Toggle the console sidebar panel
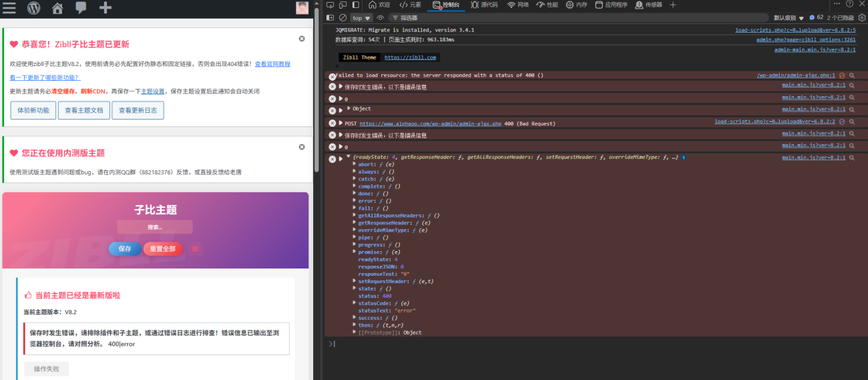 coord(331,18)
